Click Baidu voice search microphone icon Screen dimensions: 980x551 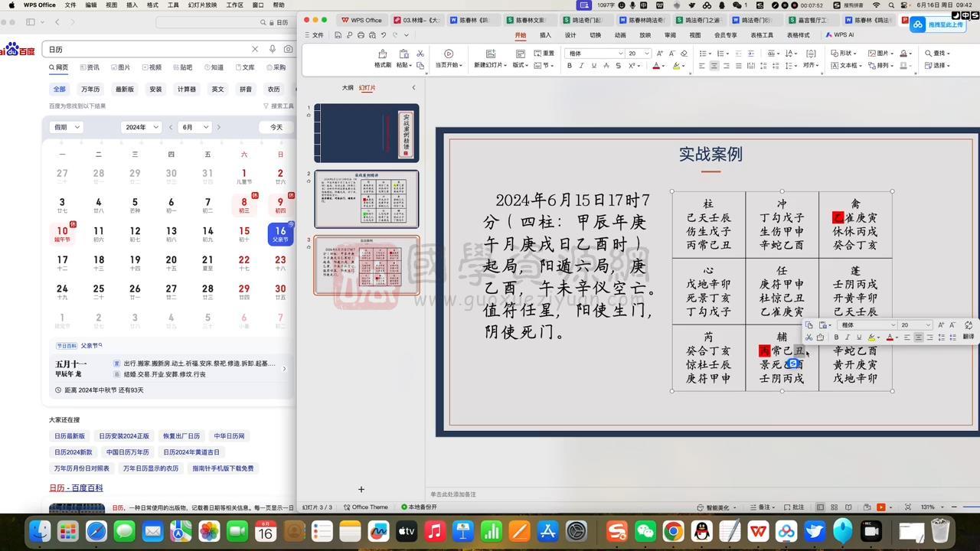point(272,49)
